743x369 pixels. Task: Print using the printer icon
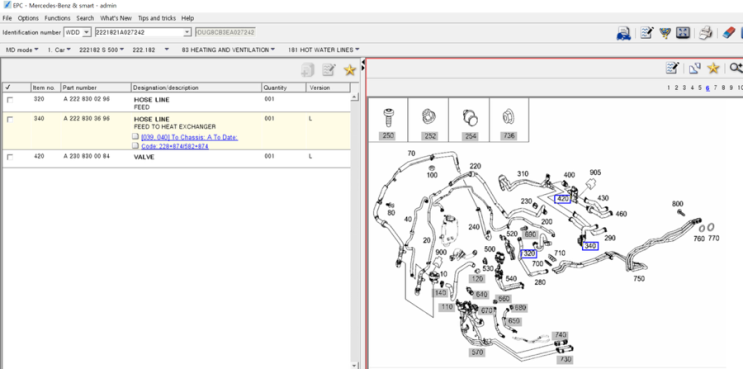click(x=706, y=33)
